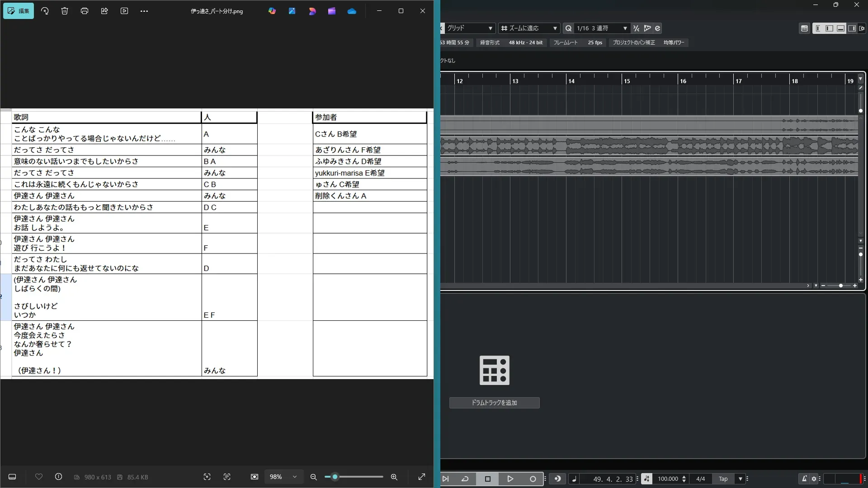Click ドラムトラックを追加 button
The width and height of the screenshot is (868, 488).
(494, 403)
